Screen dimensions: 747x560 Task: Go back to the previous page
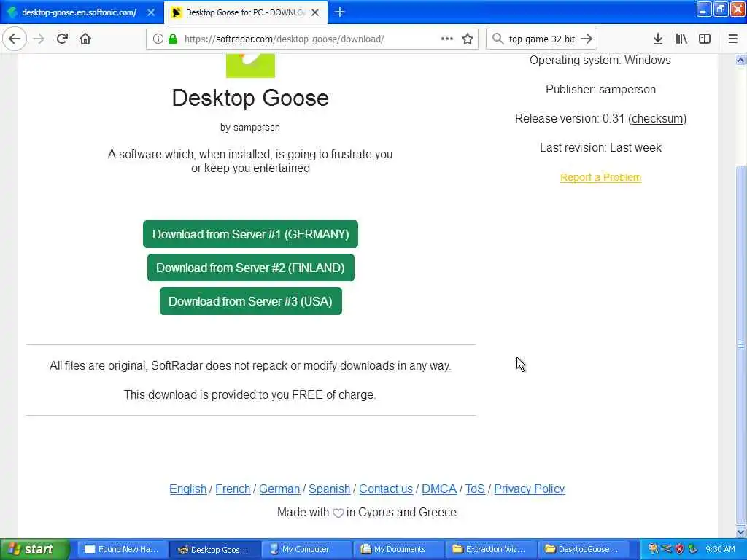coord(15,39)
